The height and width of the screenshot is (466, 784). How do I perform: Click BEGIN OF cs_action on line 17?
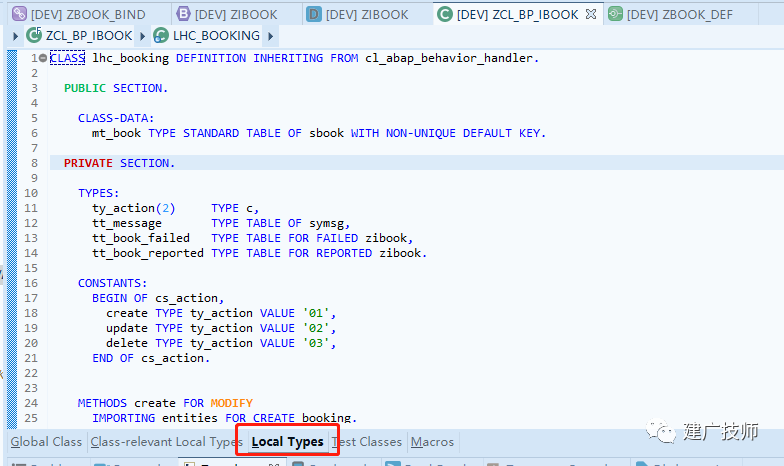[155, 298]
